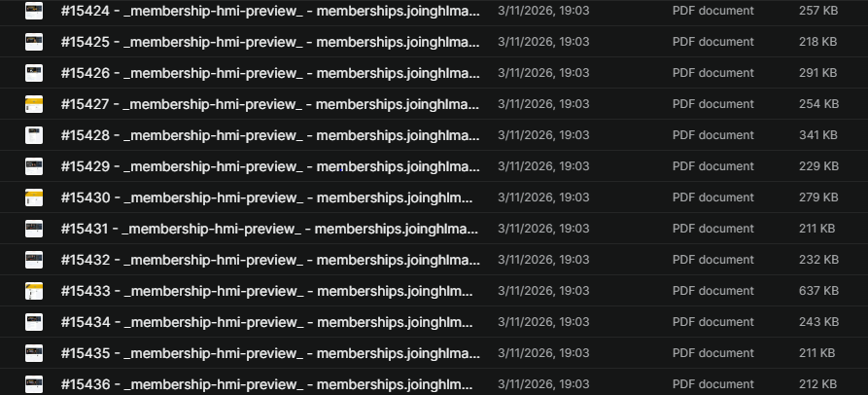Click the 637 KB size of #15433
This screenshot has height=395, width=868.
point(818,290)
